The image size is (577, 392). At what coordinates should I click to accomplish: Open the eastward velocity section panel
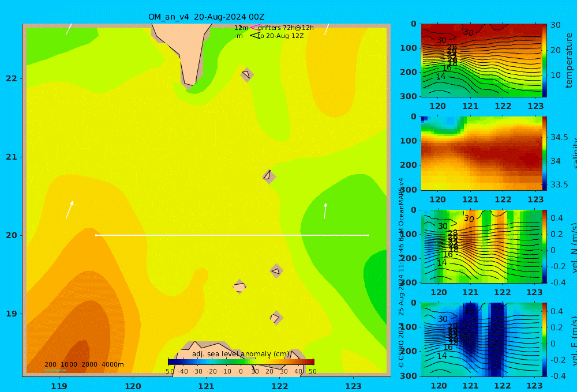pyautogui.click(x=481, y=340)
